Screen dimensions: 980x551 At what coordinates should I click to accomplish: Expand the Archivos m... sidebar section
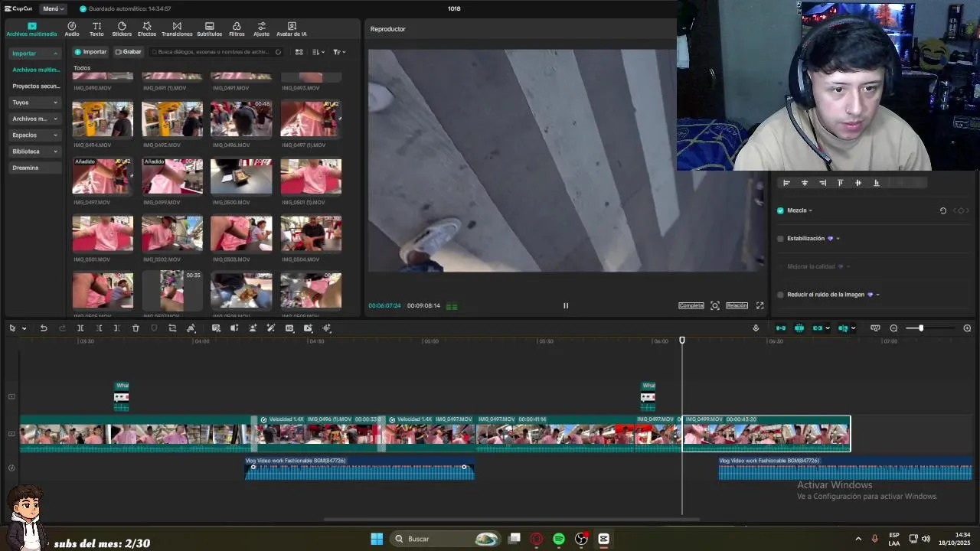55,119
